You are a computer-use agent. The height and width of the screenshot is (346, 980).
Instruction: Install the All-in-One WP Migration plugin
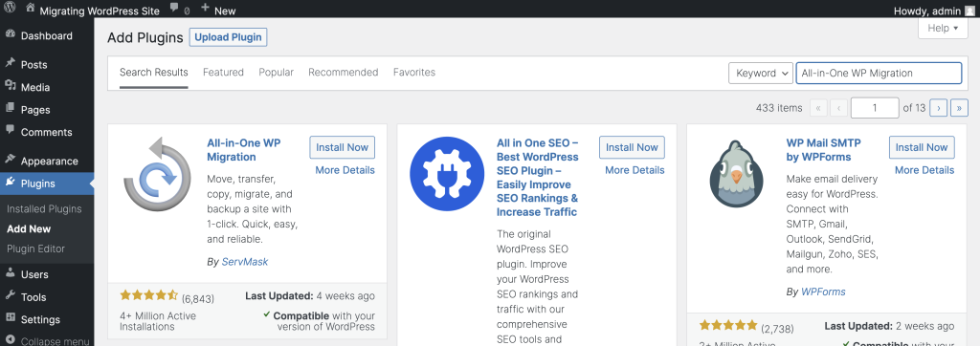tap(342, 147)
